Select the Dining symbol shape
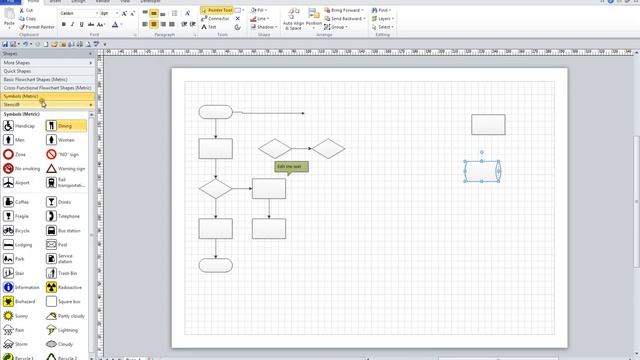 point(66,126)
